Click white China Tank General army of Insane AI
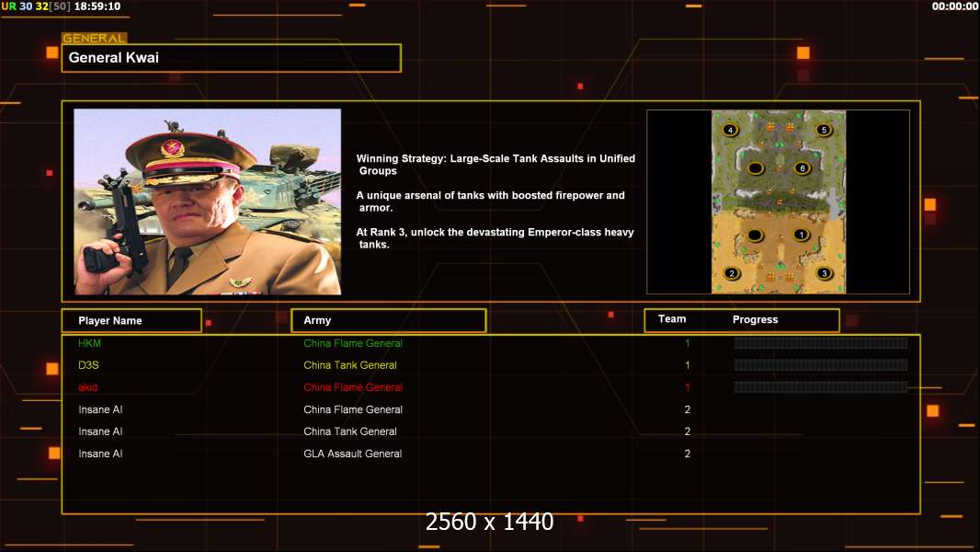 [350, 431]
